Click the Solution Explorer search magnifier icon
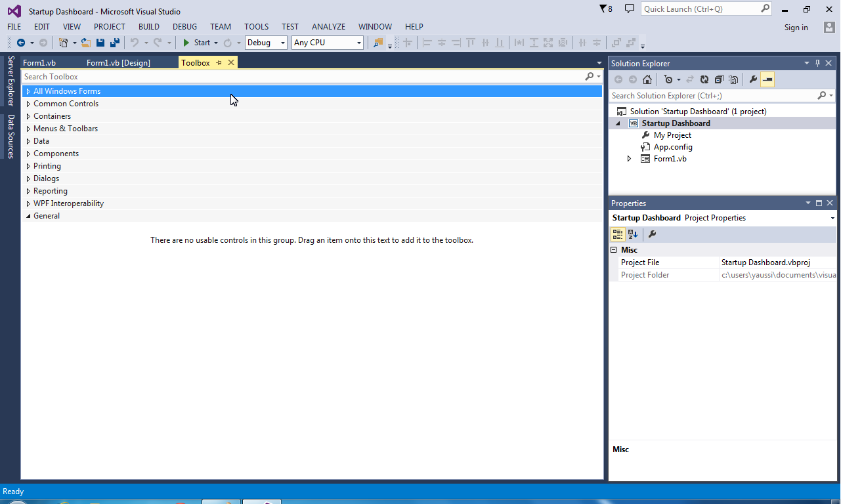The height and width of the screenshot is (504, 841). click(821, 96)
